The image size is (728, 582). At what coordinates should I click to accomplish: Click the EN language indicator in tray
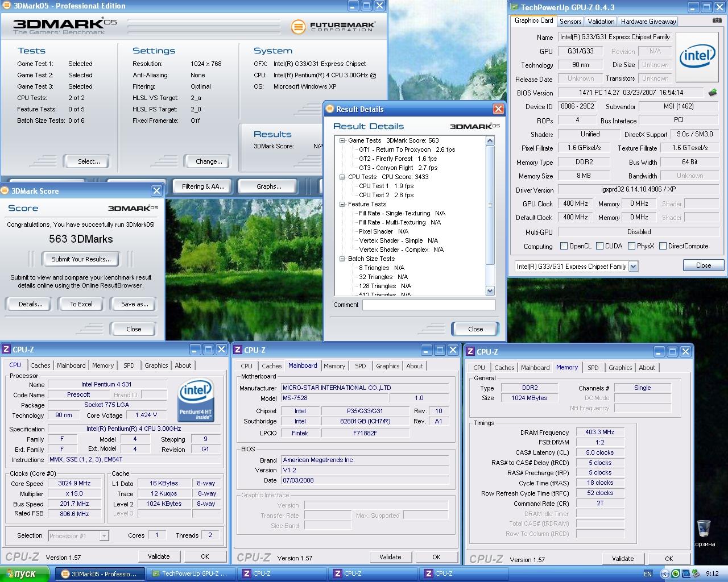[648, 574]
